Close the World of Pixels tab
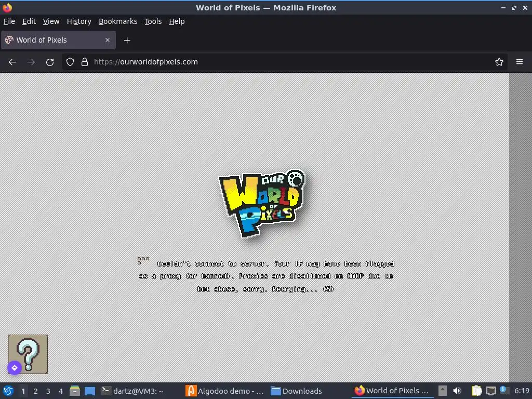This screenshot has height=399, width=532. 107,40
